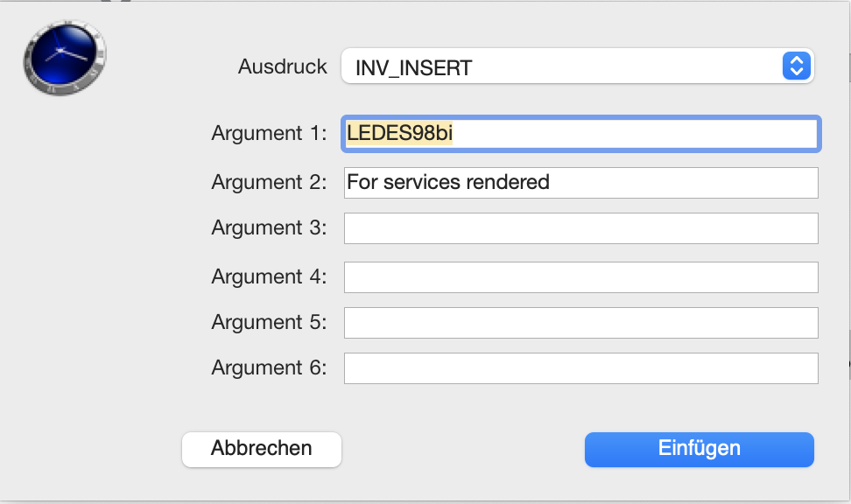This screenshot has width=851, height=504.
Task: Click the blue clock application icon
Action: pos(65,58)
